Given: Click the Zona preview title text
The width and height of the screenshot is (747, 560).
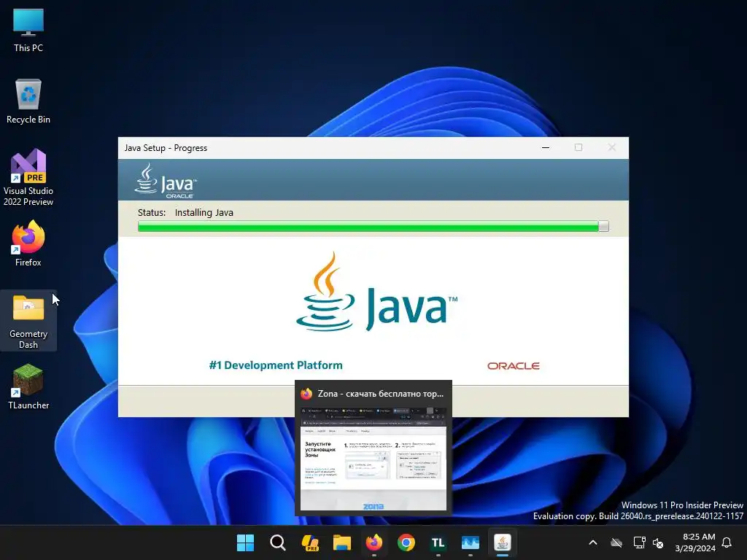Looking at the screenshot, I should point(381,394).
